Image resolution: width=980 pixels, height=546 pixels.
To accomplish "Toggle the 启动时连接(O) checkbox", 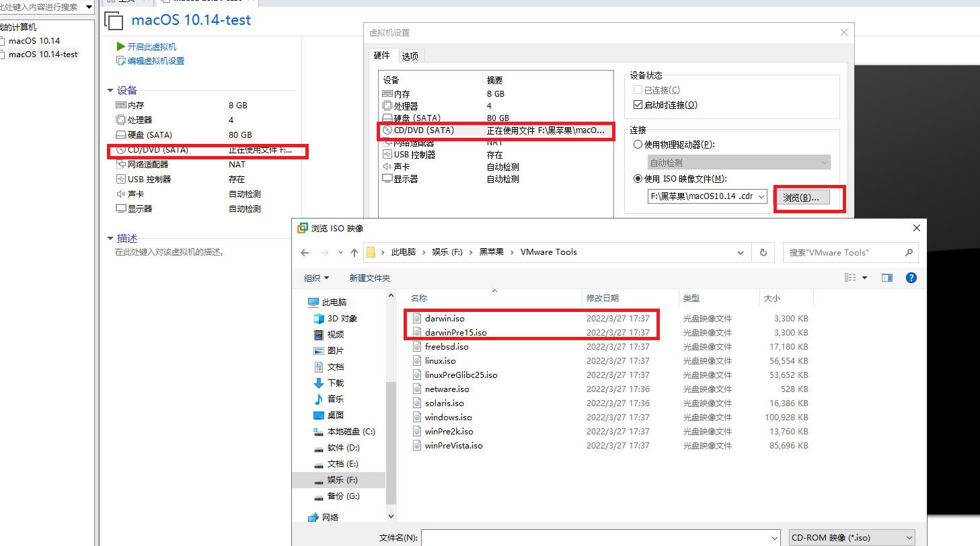I will (x=638, y=105).
